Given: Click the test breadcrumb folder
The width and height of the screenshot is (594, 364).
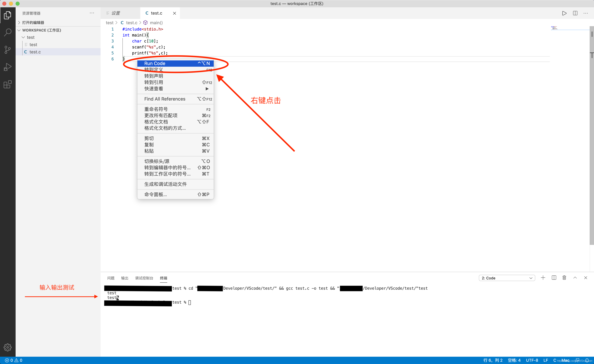Looking at the screenshot, I should pyautogui.click(x=110, y=23).
